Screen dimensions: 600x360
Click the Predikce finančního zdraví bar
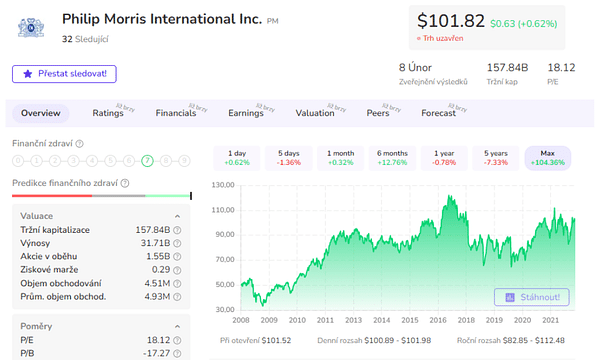tap(102, 196)
